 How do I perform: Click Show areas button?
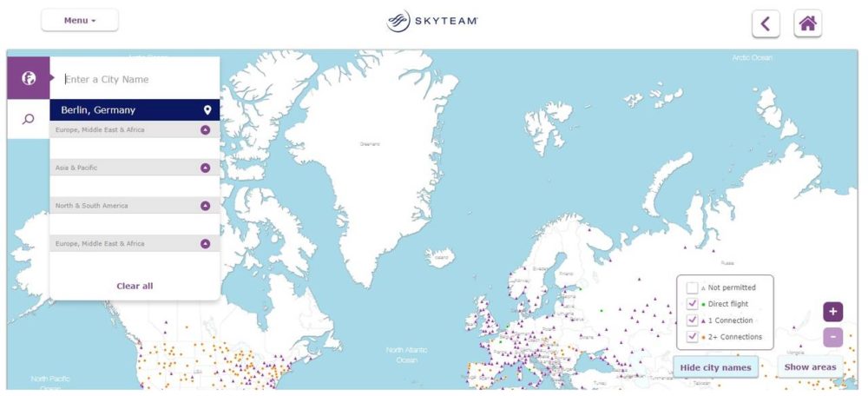(x=810, y=366)
